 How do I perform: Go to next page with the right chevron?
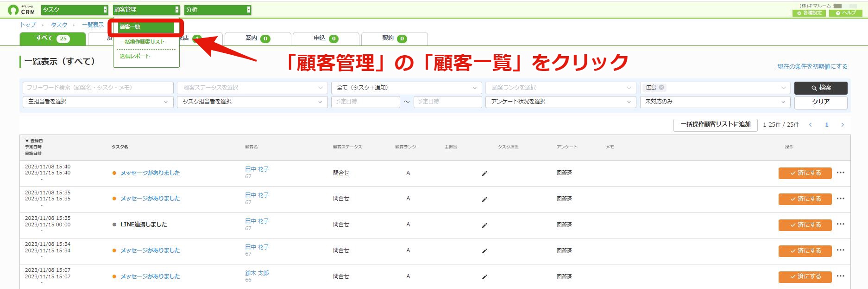point(843,125)
